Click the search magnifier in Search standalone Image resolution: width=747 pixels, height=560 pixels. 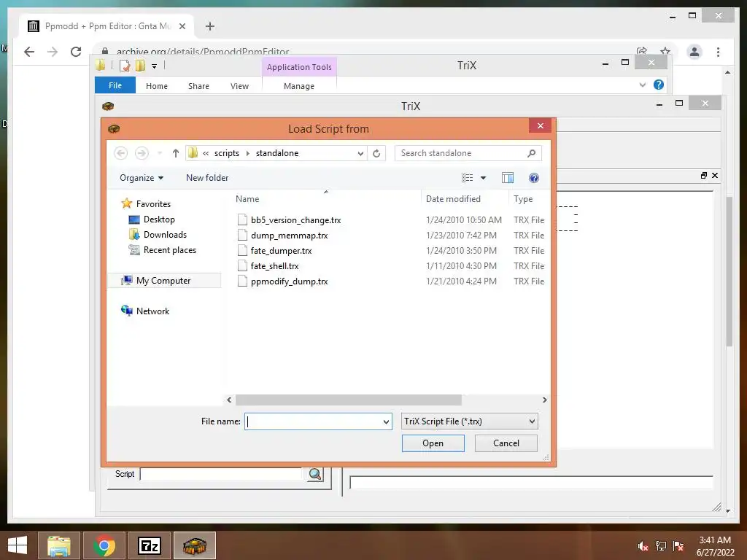(532, 153)
